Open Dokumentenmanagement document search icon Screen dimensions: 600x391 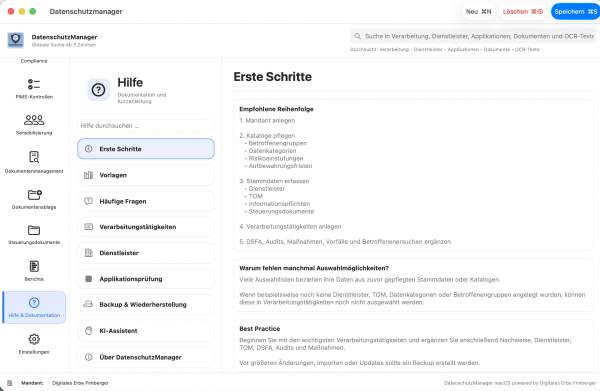pyautogui.click(x=34, y=157)
